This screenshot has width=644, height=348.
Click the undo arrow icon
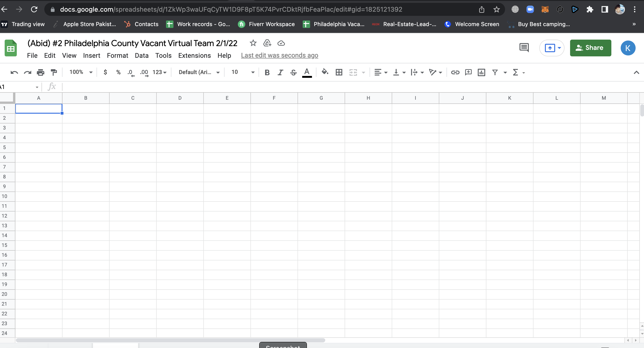14,72
